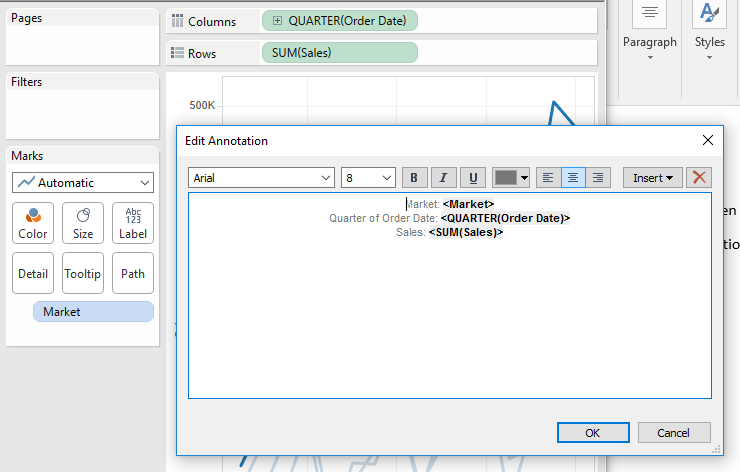
Task: Select the Market pill on Marks card
Action: [93, 312]
